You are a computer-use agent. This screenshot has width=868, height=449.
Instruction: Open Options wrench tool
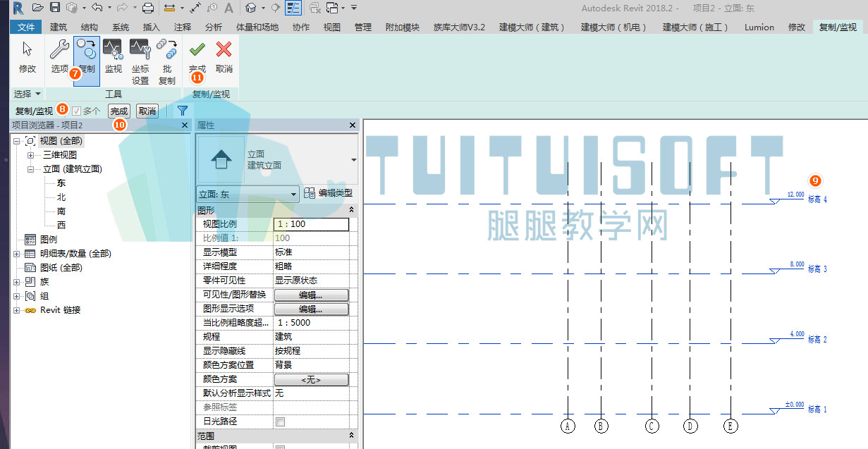pos(59,57)
